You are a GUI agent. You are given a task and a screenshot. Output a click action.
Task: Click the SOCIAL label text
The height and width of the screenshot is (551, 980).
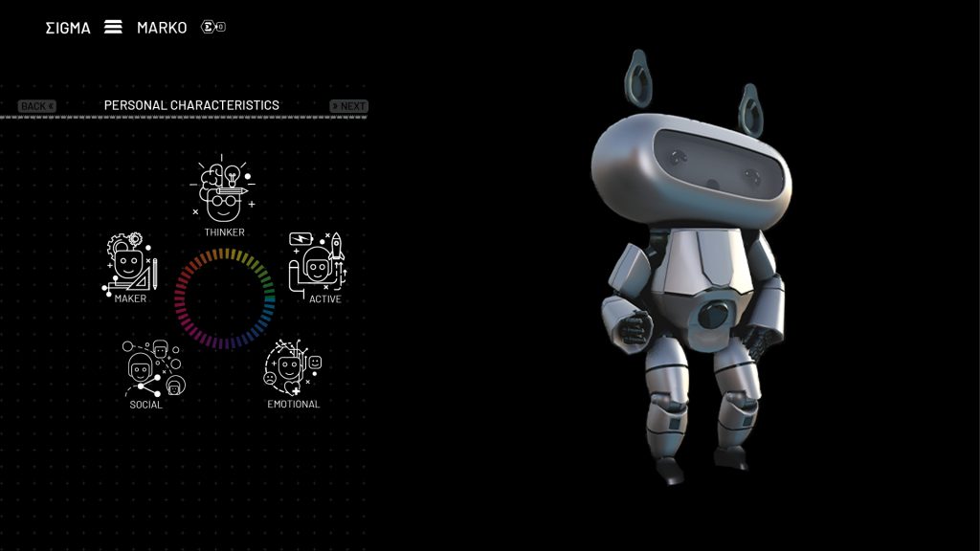(145, 405)
